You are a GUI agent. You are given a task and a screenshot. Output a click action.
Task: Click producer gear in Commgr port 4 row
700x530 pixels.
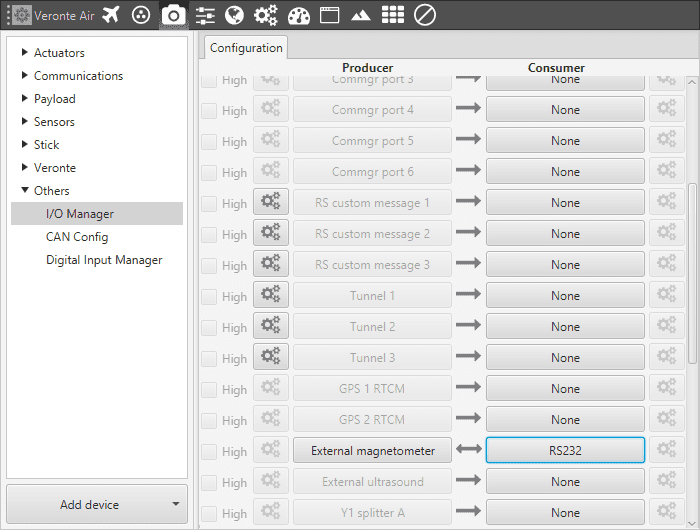point(271,109)
